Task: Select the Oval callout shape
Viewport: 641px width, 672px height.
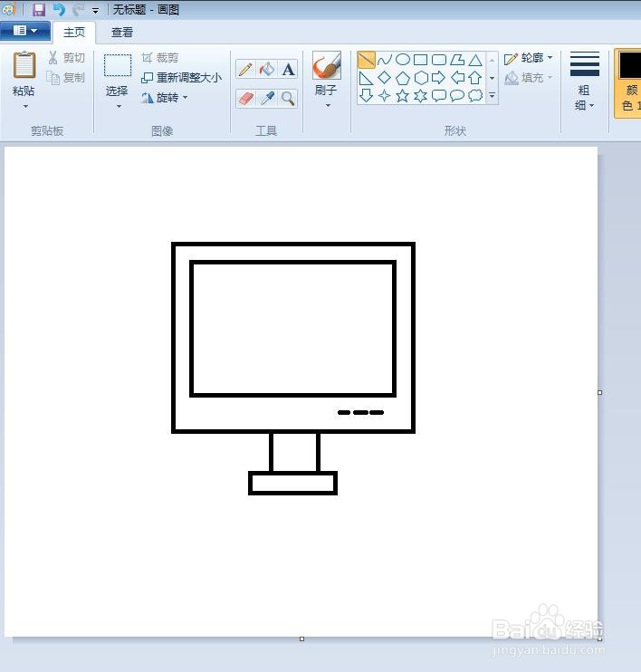Action: pyautogui.click(x=457, y=96)
